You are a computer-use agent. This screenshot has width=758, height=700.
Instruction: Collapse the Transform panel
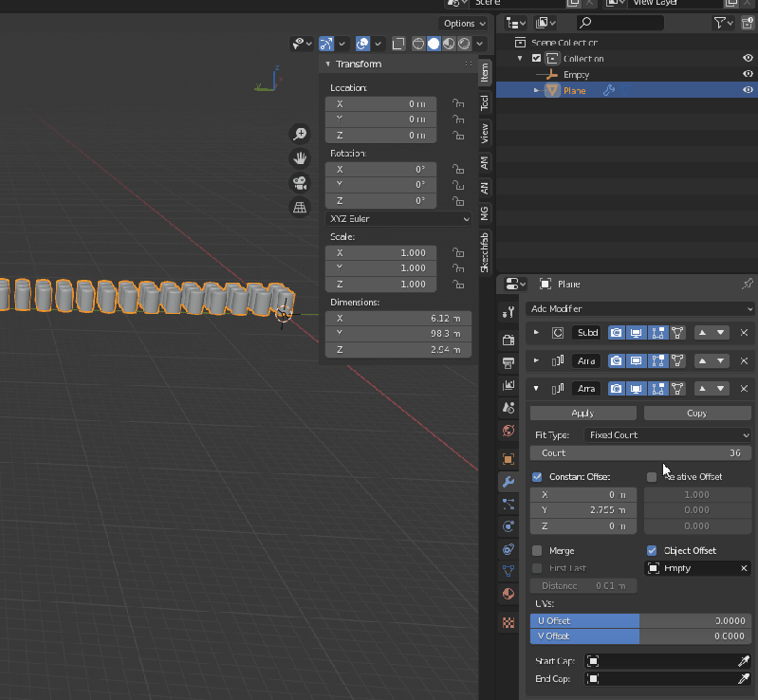tap(327, 64)
